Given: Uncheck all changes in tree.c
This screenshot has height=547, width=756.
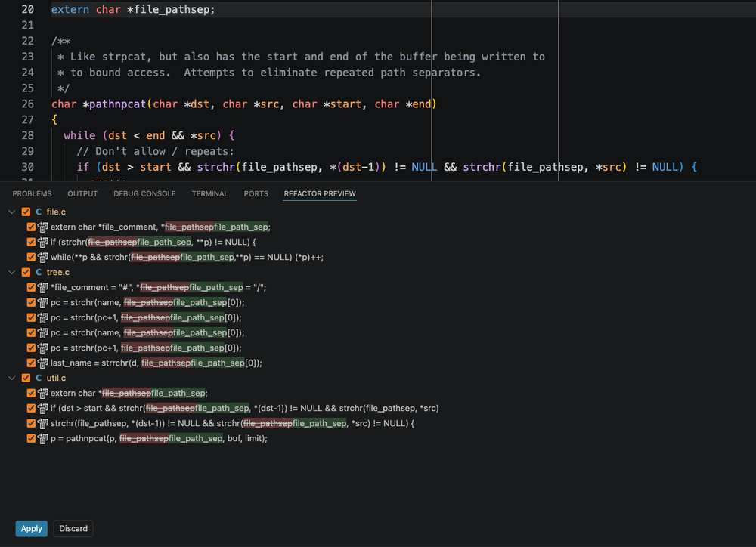Looking at the screenshot, I should click(x=26, y=272).
